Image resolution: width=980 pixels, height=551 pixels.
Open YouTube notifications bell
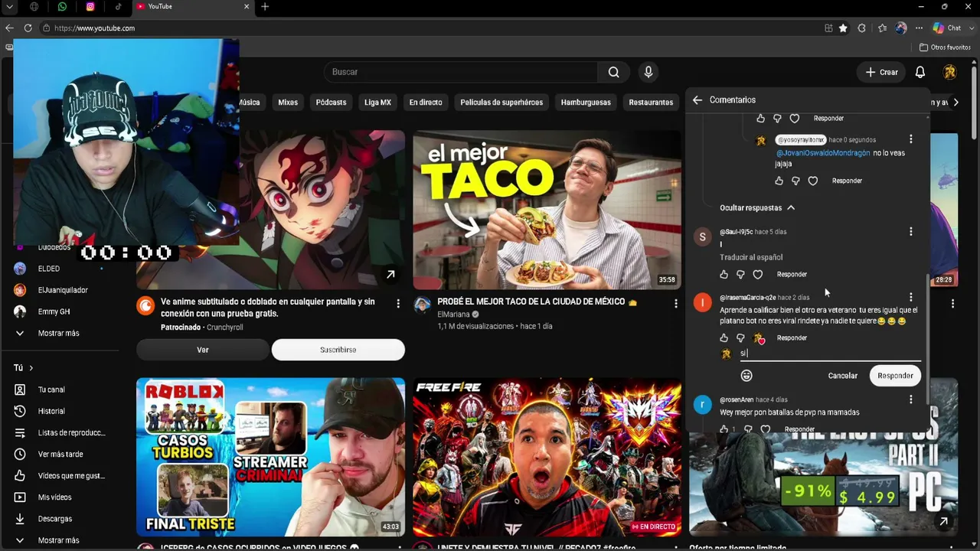click(x=920, y=72)
